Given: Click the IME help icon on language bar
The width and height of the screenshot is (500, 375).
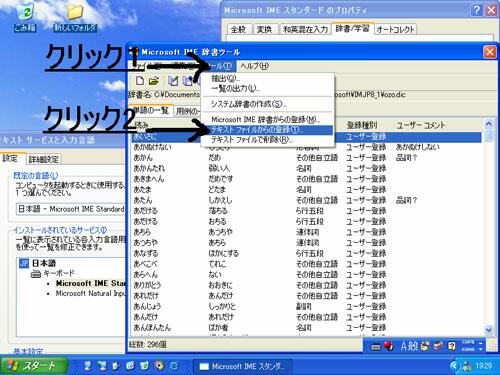Looking at the screenshot, I should 452,346.
